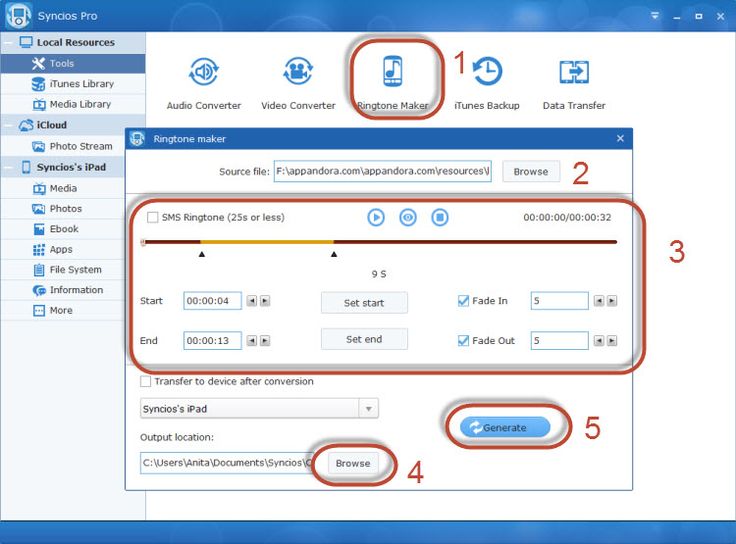Image resolution: width=736 pixels, height=544 pixels.
Task: Enable SMS Ringtone (25s or less)
Action: click(153, 217)
